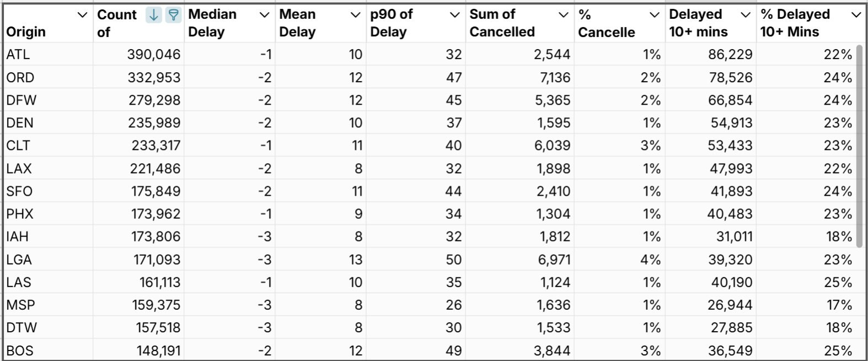This screenshot has width=868, height=361.
Task: Expand the Delayed 10+ mins column chevron
Action: coord(745,15)
